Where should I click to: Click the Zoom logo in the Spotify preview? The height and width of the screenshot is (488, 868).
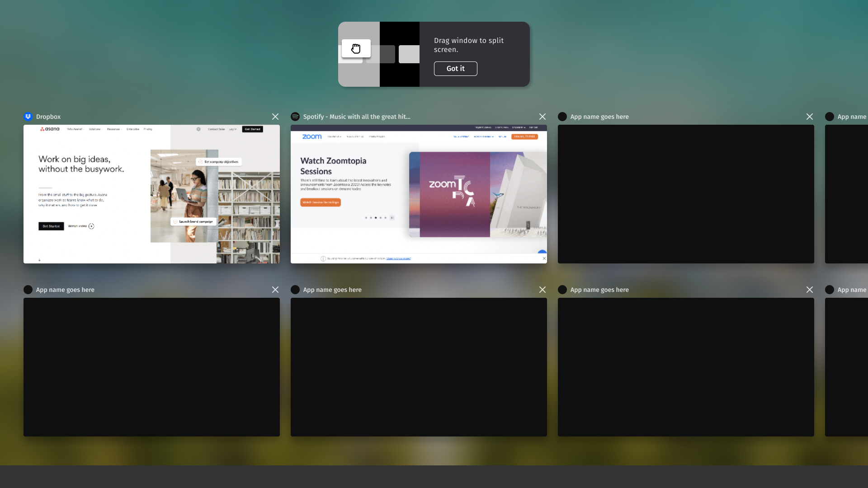click(x=312, y=136)
